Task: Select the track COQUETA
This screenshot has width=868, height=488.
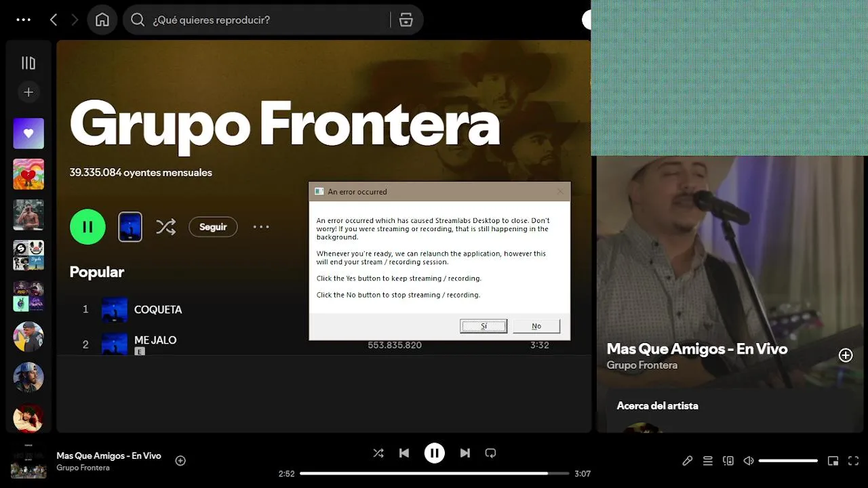Action: pyautogui.click(x=158, y=310)
